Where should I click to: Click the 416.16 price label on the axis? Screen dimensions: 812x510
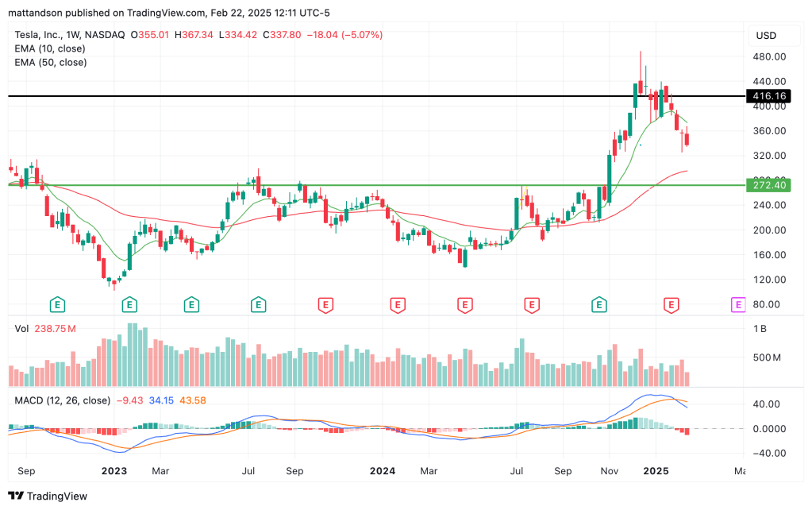pos(769,96)
